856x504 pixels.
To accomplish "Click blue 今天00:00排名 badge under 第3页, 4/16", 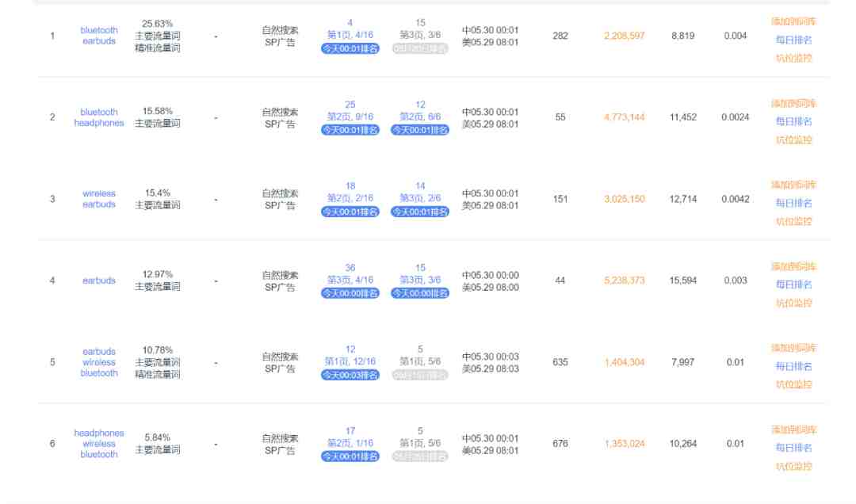I will (350, 293).
